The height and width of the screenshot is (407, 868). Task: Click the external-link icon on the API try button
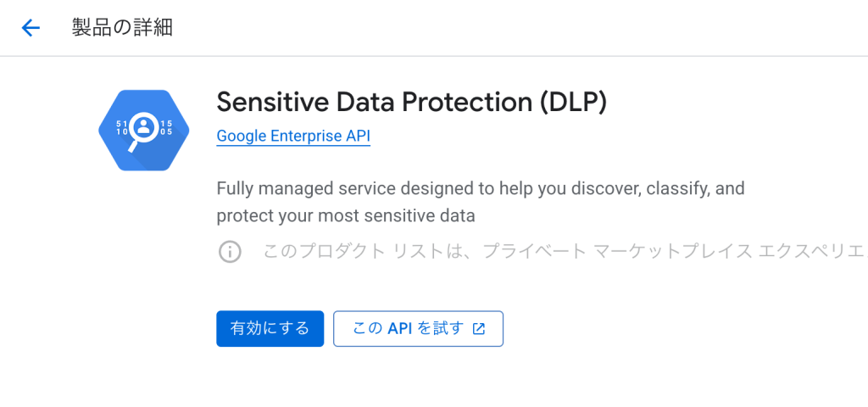[x=479, y=329]
